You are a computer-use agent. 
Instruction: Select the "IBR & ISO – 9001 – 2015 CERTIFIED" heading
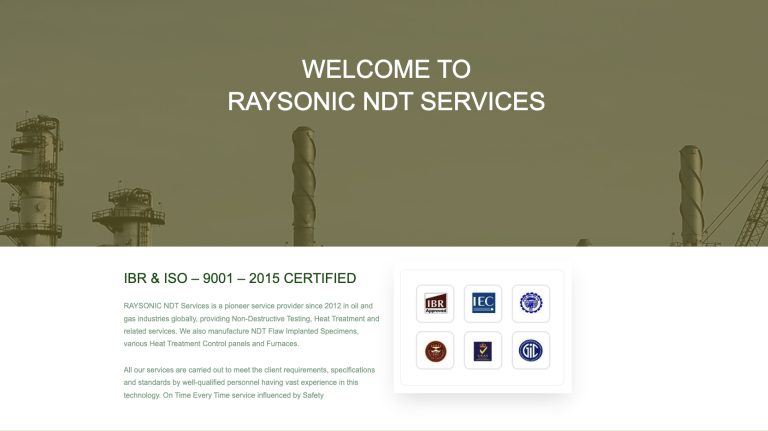[239, 278]
